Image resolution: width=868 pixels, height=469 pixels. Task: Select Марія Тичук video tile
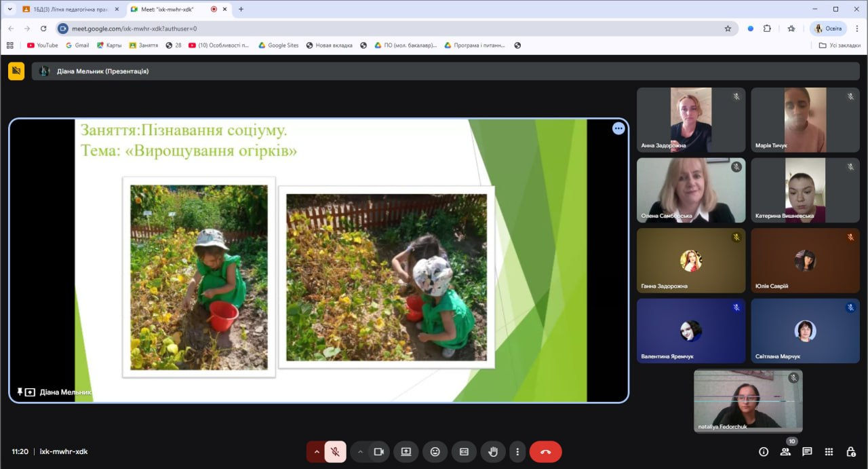click(x=805, y=120)
